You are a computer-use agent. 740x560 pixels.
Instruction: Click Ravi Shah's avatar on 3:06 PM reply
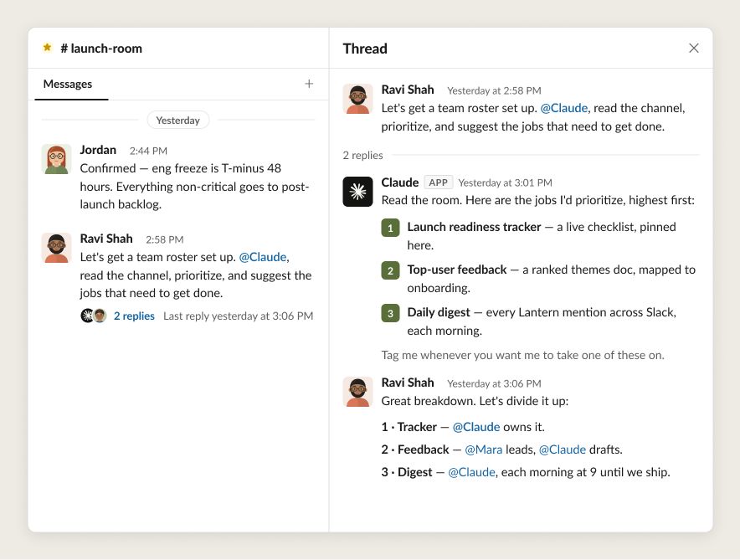point(357,392)
